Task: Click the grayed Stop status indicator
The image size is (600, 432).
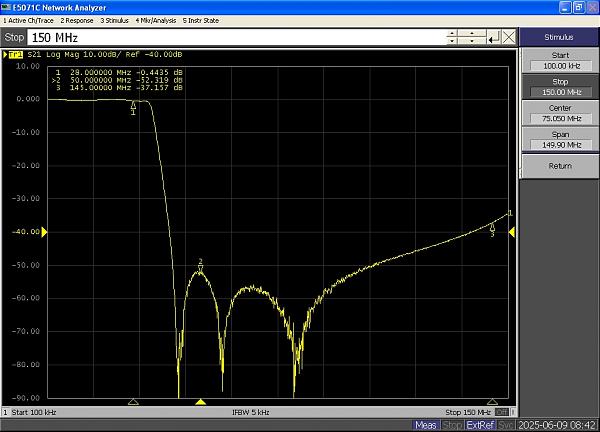Action: click(x=452, y=425)
